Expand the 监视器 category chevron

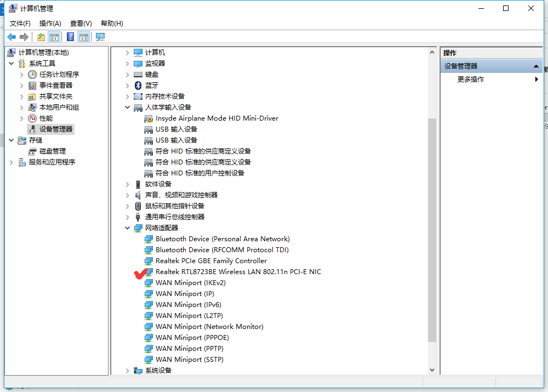coord(127,64)
